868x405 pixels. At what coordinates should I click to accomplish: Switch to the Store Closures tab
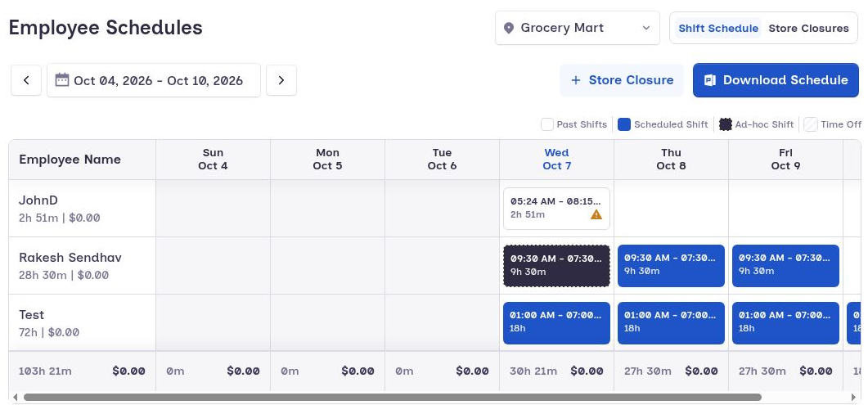pyautogui.click(x=808, y=28)
